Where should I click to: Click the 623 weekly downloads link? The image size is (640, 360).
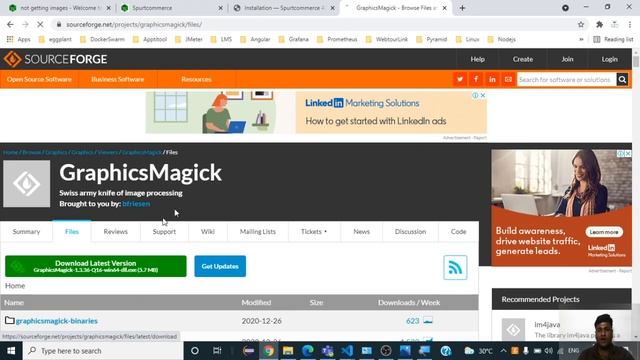413,321
